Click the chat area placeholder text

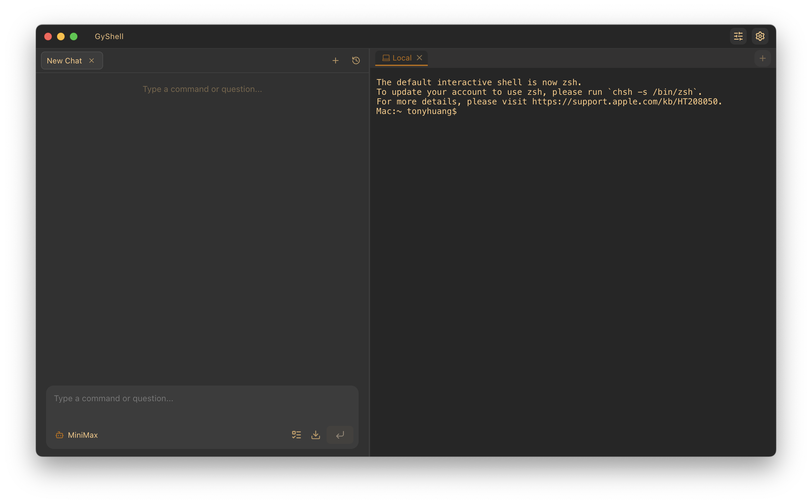click(202, 89)
